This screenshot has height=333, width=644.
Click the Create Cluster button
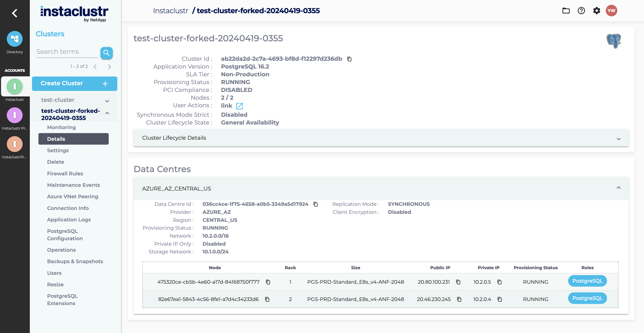(x=74, y=83)
